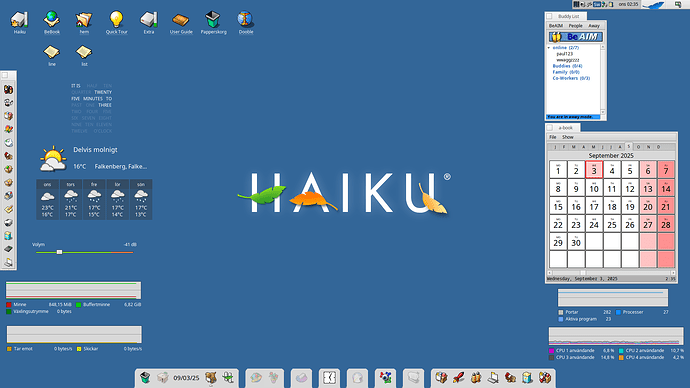Select September 20 in the calendar

648,205
